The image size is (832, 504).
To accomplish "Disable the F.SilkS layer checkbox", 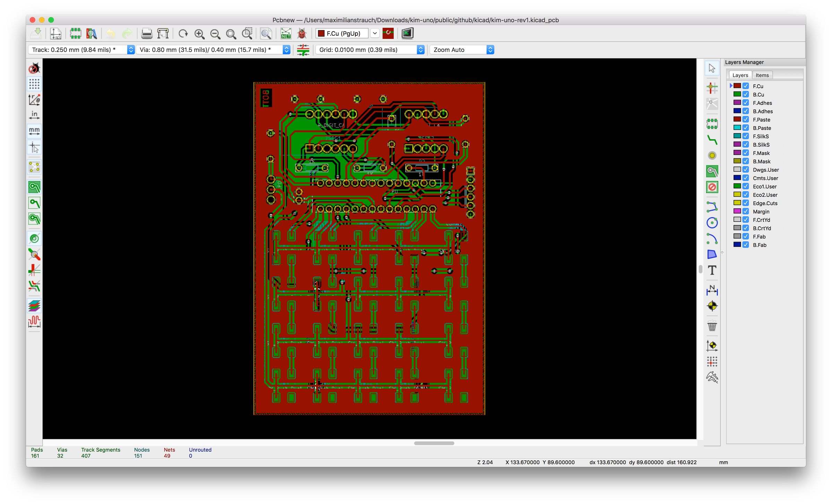I will coord(745,136).
